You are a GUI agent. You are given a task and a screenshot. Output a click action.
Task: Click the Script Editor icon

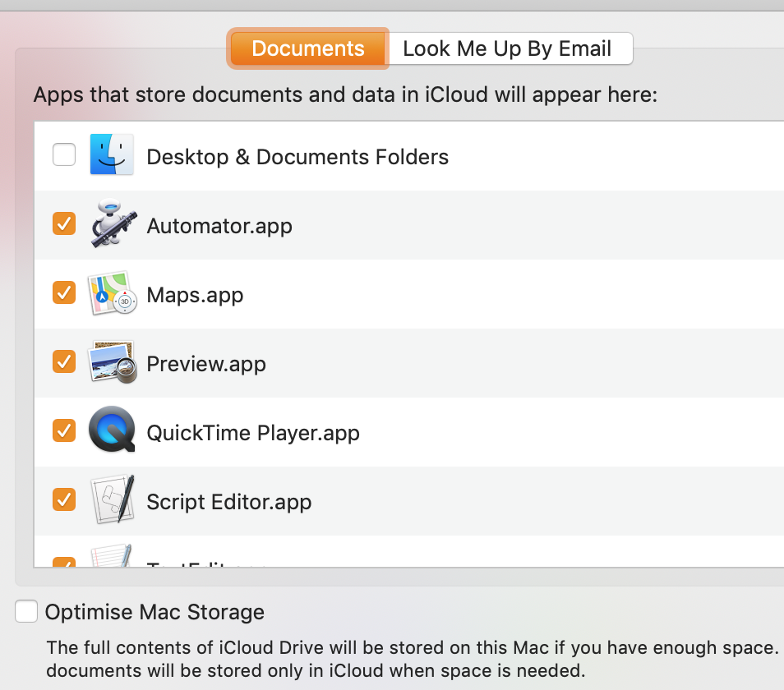pos(113,499)
